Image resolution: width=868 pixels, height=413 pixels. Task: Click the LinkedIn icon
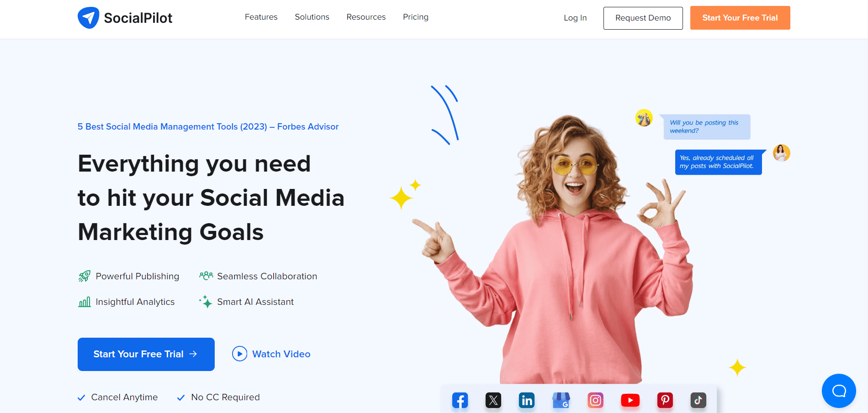click(526, 400)
